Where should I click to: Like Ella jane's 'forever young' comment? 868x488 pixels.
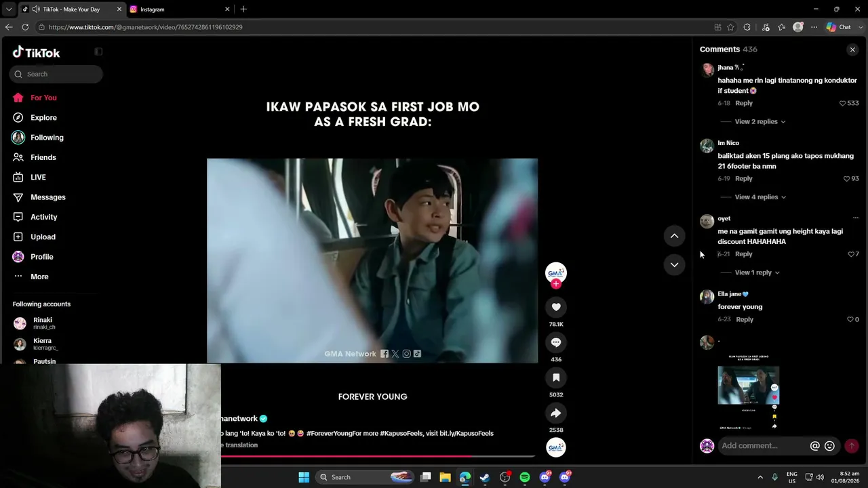[x=850, y=319]
